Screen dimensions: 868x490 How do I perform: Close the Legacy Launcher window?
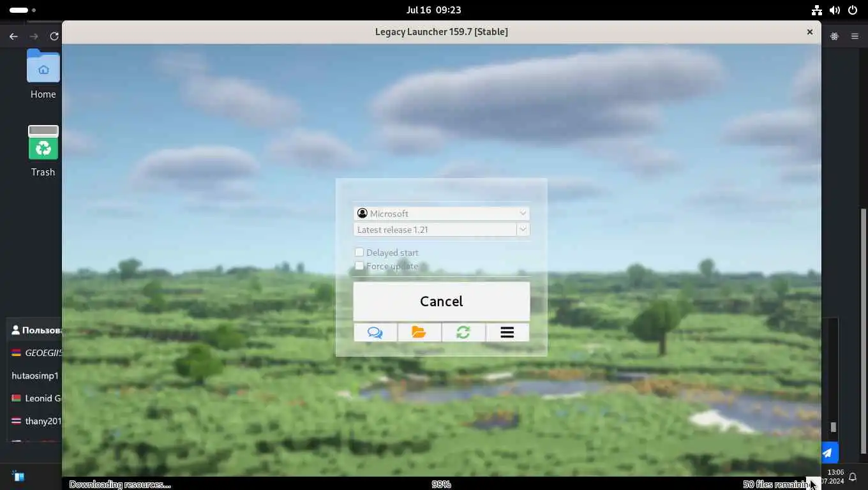point(810,32)
